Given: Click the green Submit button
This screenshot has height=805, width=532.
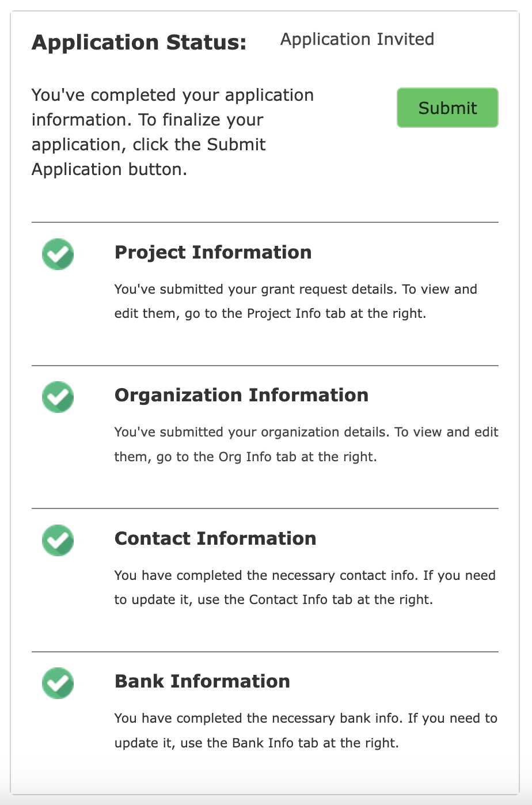Looking at the screenshot, I should click(447, 108).
